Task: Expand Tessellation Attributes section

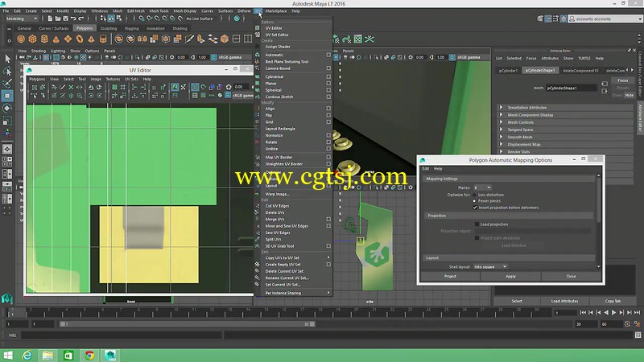Action: 501,108
